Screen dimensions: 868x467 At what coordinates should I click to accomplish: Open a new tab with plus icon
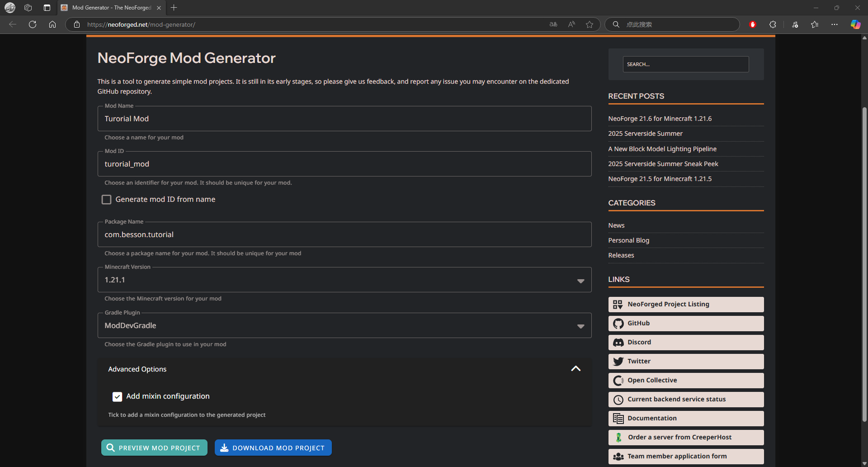174,8
